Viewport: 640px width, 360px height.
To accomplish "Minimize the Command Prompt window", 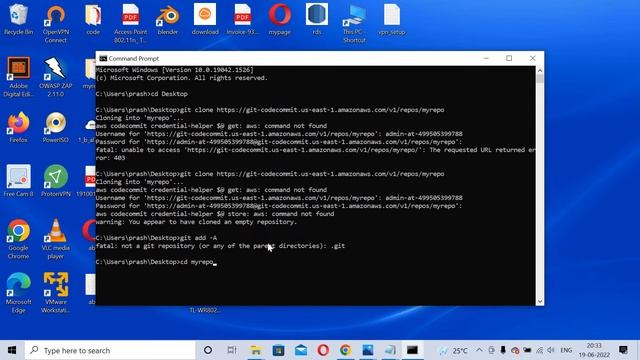I will tap(486, 58).
